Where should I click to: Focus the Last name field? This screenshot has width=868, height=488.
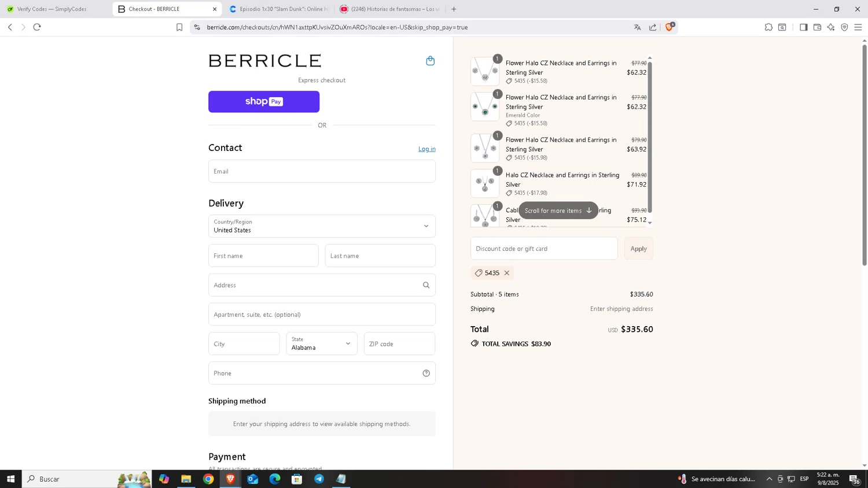(x=380, y=256)
